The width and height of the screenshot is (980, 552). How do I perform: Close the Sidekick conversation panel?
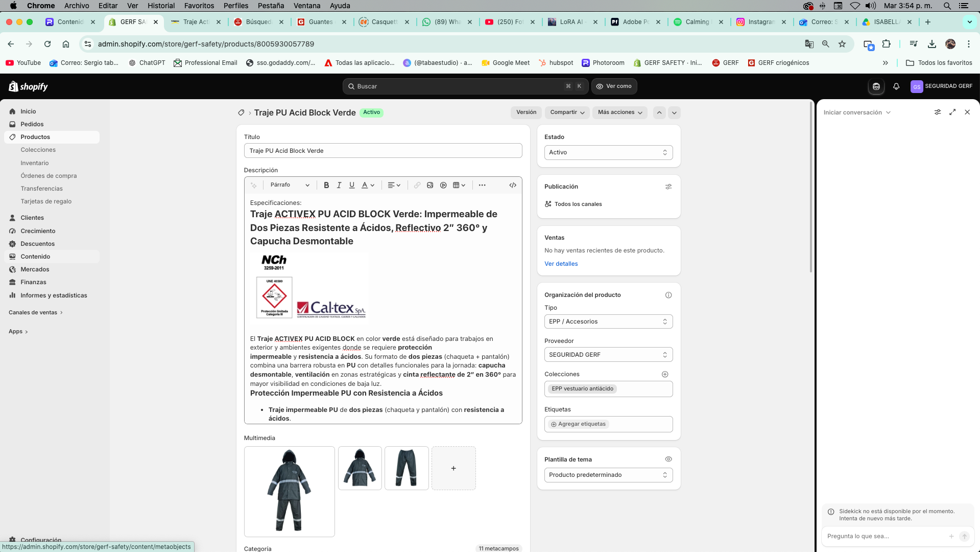tap(967, 112)
